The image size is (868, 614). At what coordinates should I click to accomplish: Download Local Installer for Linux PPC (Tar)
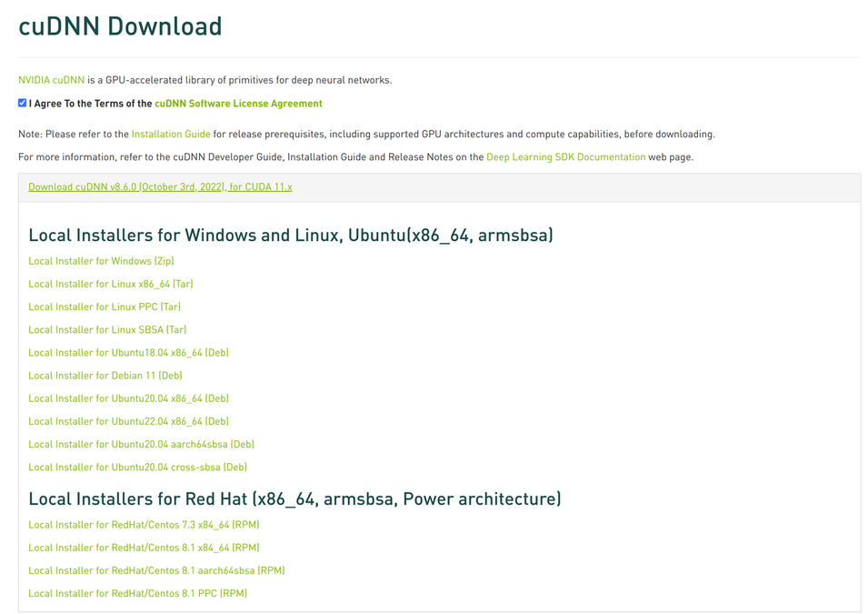pyautogui.click(x=105, y=307)
